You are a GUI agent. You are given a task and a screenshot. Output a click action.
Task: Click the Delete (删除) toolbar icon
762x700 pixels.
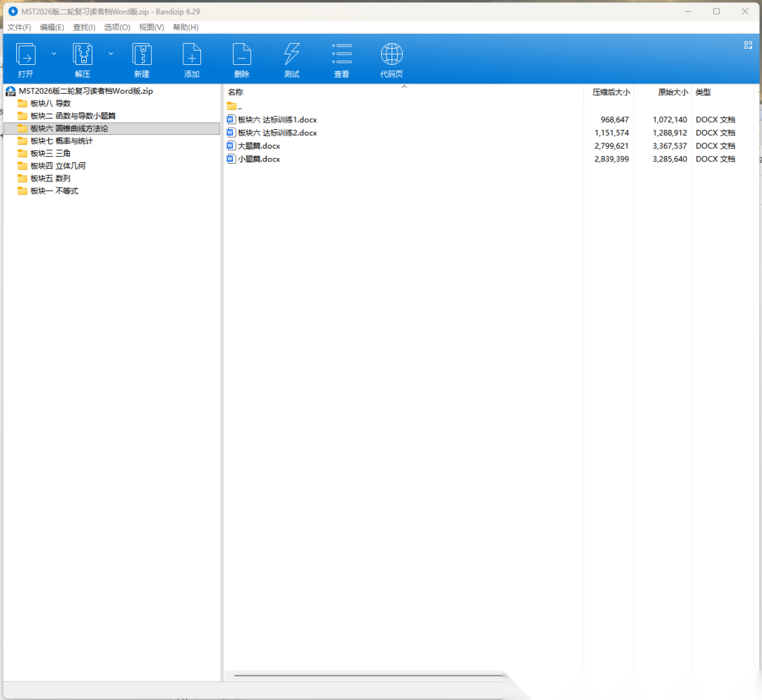(242, 55)
